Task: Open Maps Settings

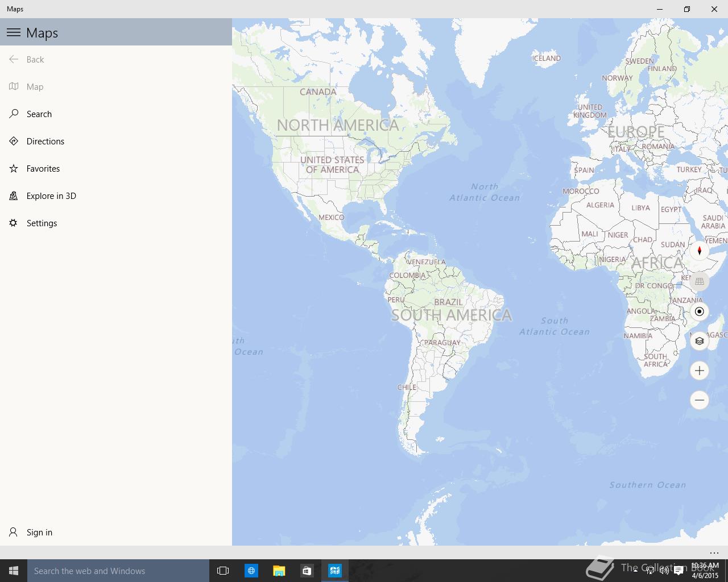Action: (x=116, y=223)
